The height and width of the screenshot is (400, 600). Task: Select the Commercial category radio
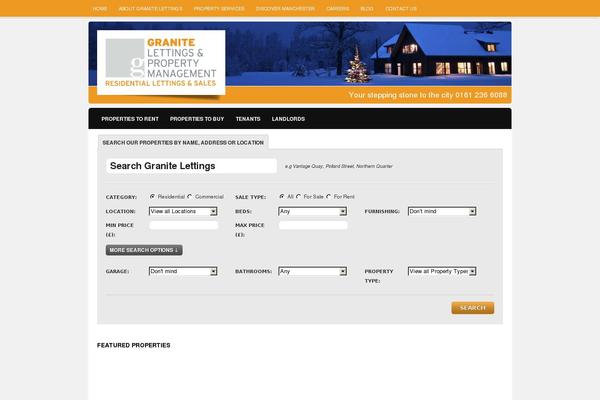coord(190,196)
